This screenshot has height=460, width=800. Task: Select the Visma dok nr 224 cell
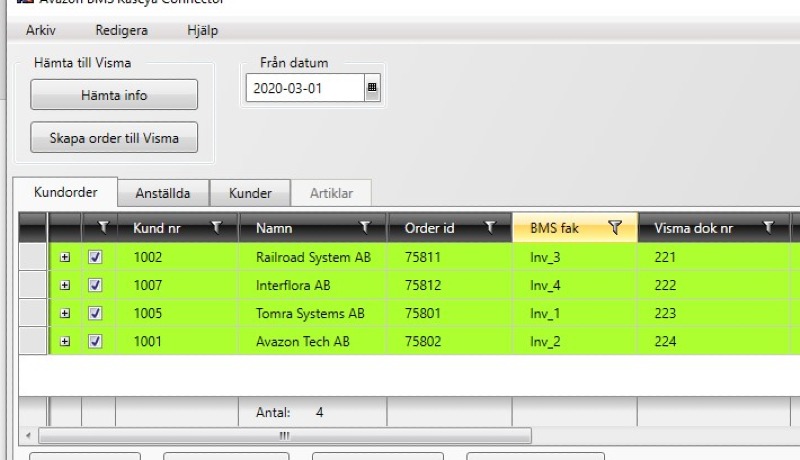coord(714,341)
